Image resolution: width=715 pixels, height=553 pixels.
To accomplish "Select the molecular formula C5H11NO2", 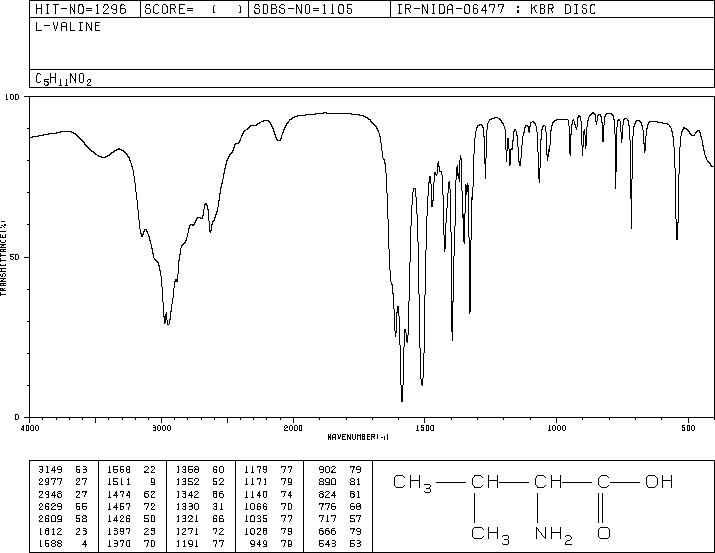I will (x=63, y=79).
